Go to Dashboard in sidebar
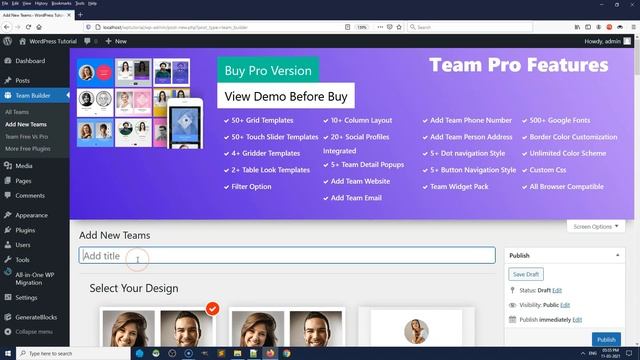This screenshot has height=360, width=640. (x=30, y=61)
